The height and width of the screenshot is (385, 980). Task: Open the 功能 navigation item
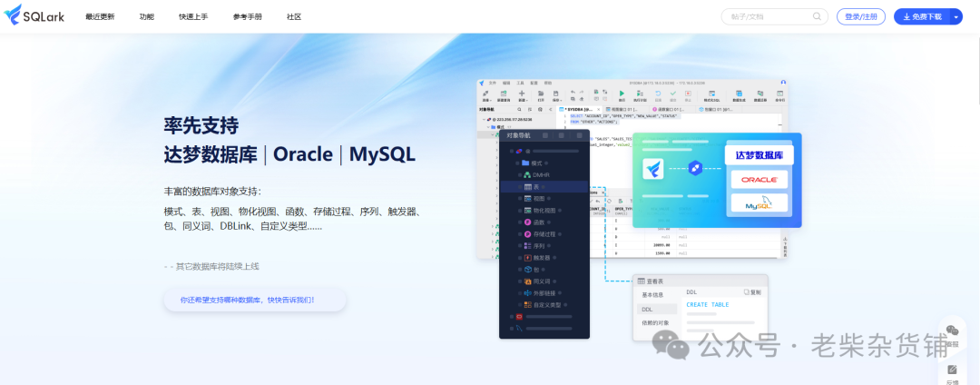point(147,17)
